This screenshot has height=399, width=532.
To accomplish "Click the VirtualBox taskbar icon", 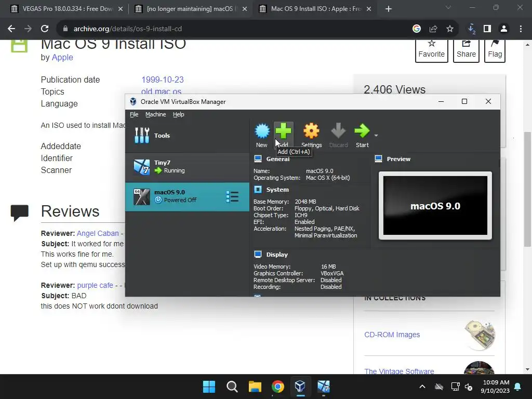I will click(300, 387).
